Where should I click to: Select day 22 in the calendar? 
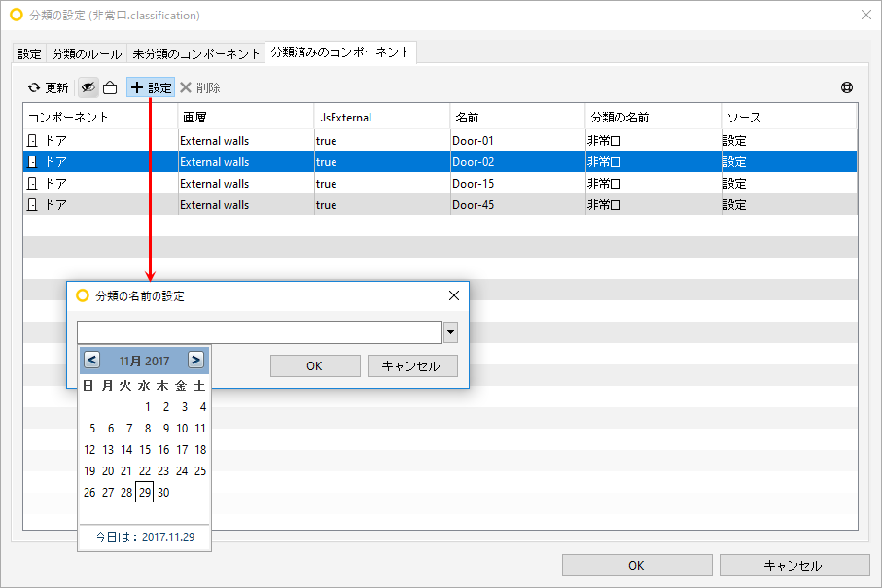(145, 470)
